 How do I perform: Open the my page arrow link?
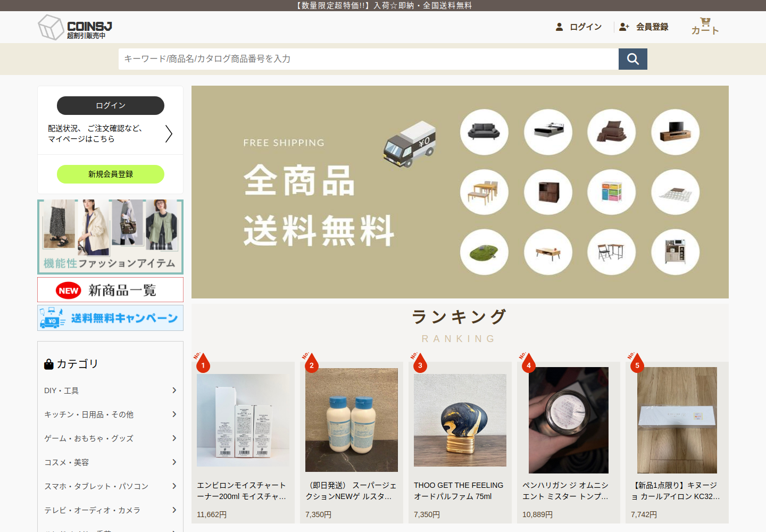pyautogui.click(x=169, y=134)
